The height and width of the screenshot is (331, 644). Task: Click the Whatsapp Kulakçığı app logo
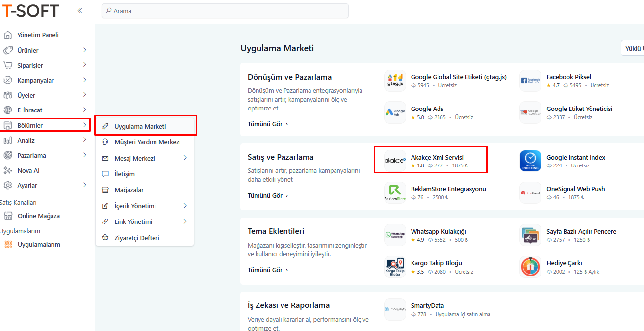(x=395, y=235)
